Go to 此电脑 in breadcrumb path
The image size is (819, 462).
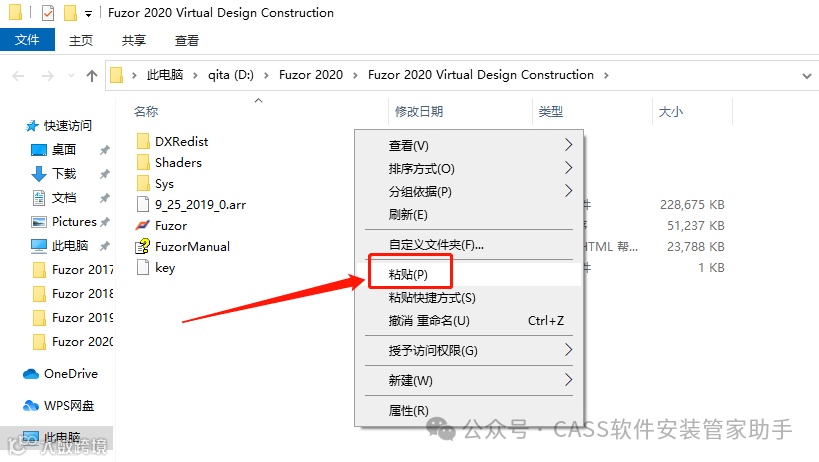pyautogui.click(x=165, y=75)
